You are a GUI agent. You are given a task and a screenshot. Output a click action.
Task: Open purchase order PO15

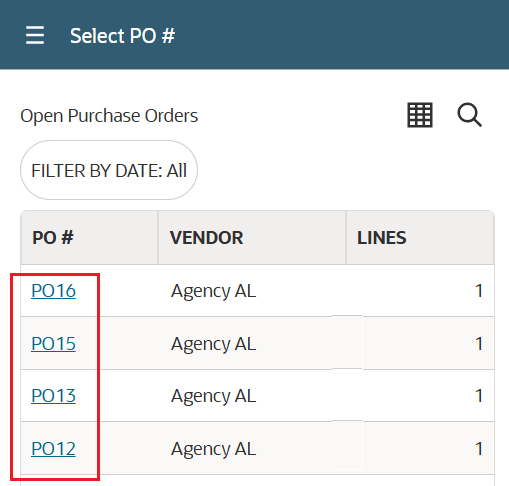click(53, 343)
